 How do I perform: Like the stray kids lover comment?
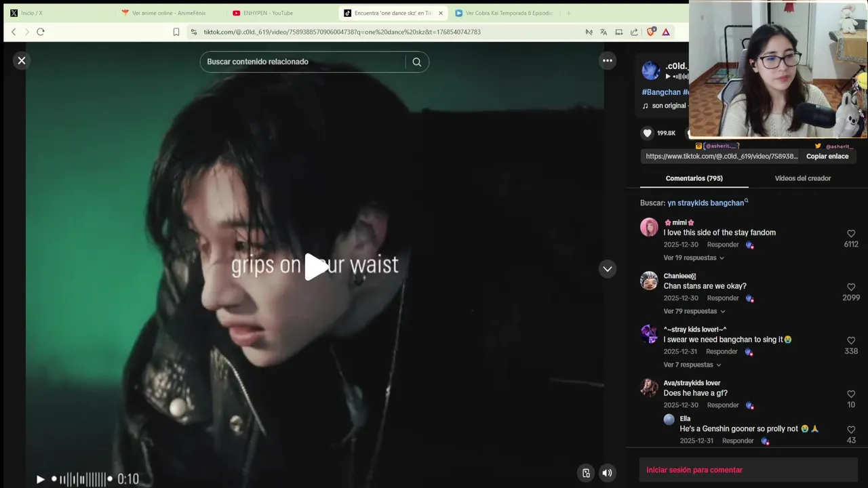(x=851, y=341)
